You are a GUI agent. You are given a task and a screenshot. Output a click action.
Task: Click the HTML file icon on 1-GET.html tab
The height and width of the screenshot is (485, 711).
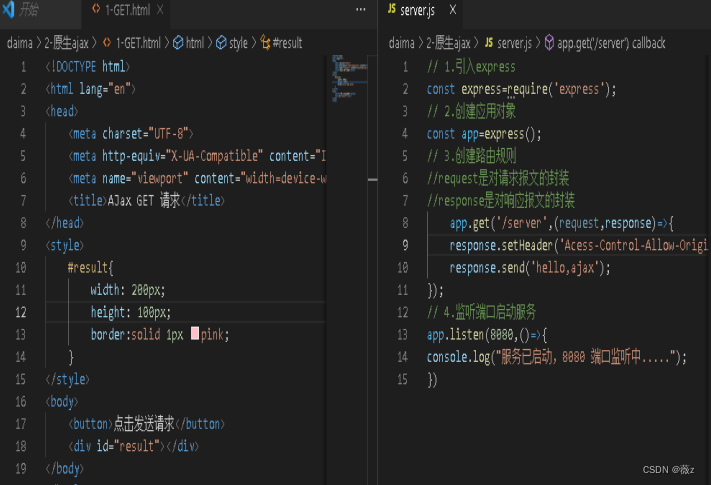96,9
